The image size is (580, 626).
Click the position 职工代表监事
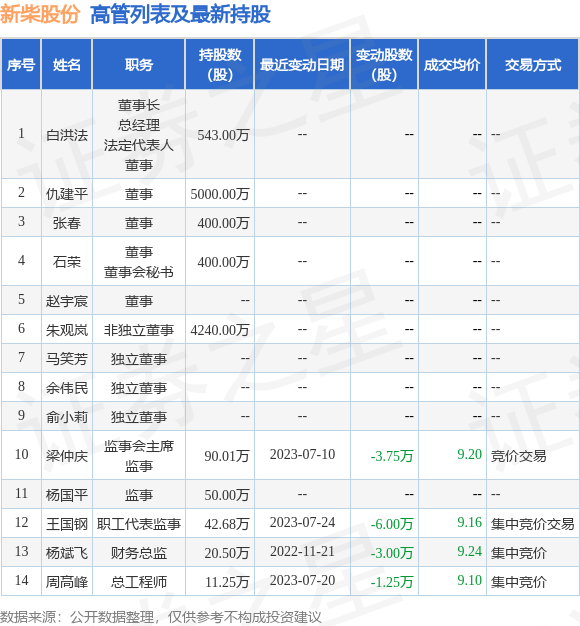(x=139, y=523)
